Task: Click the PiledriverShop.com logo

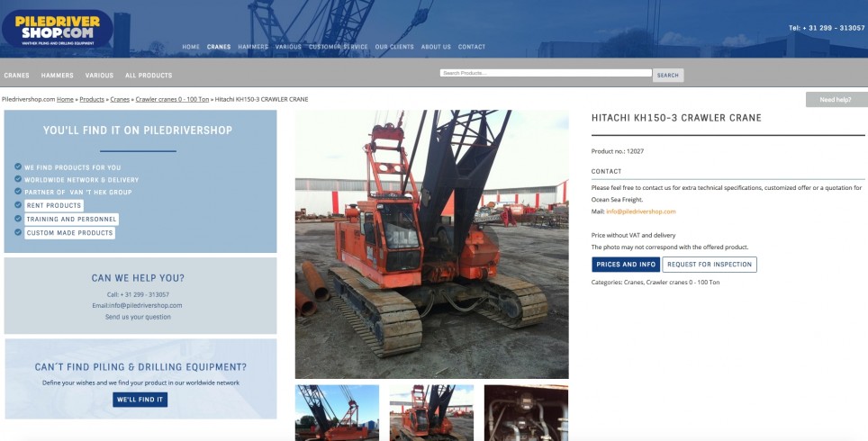Action: click(x=57, y=28)
